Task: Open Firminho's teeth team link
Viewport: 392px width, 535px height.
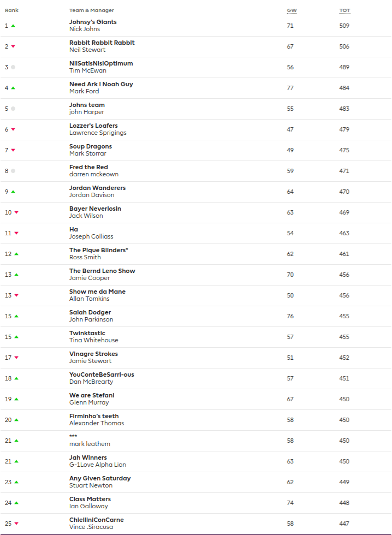Action: (94, 416)
